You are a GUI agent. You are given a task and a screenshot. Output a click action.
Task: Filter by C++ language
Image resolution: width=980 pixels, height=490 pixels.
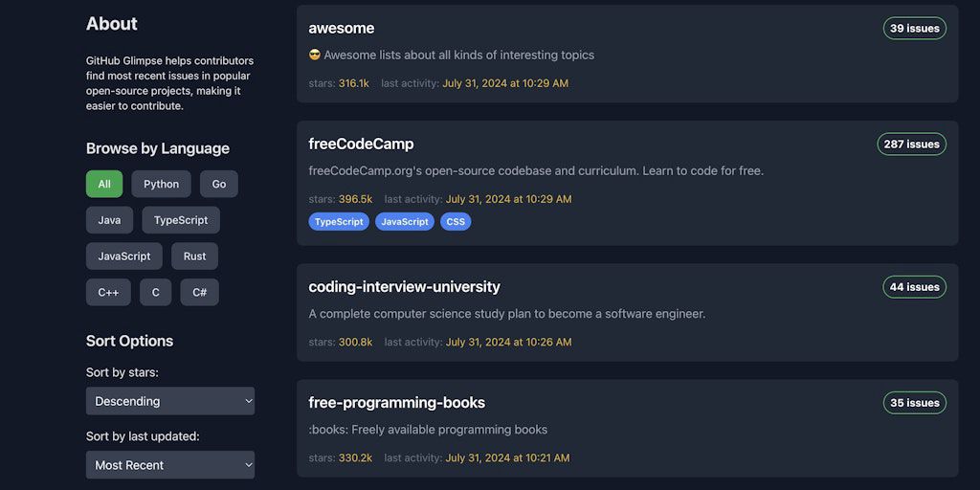pyautogui.click(x=108, y=293)
